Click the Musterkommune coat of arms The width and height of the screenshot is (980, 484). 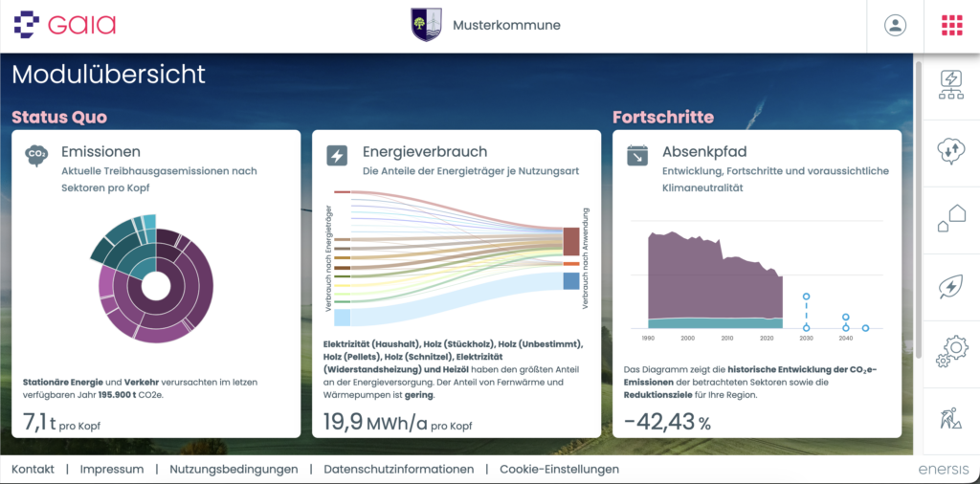tap(426, 25)
